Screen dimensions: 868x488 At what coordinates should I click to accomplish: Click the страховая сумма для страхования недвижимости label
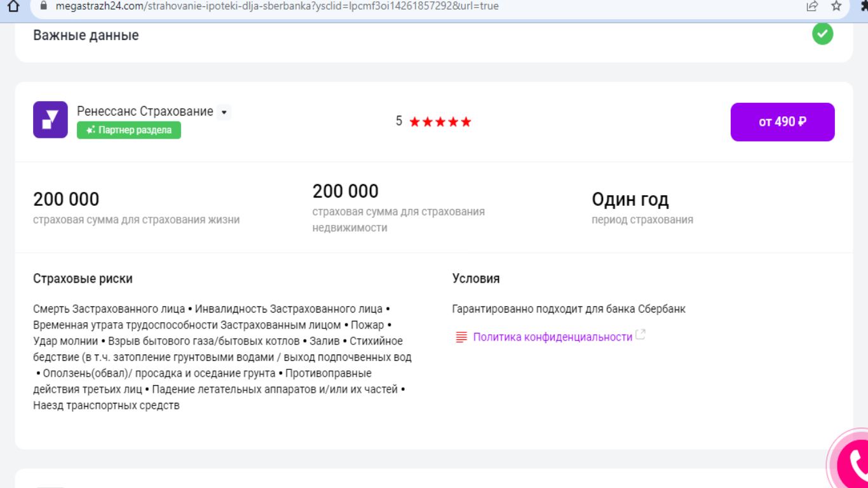coord(398,219)
